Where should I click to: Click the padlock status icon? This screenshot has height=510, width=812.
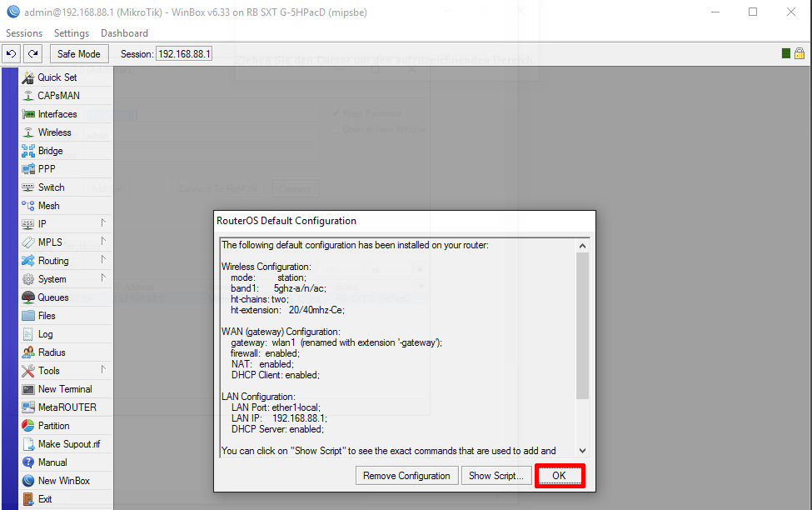pyautogui.click(x=800, y=53)
